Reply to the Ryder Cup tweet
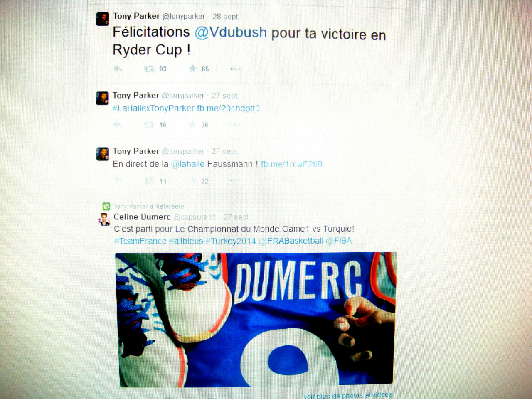Image resolution: width=532 pixels, height=399 pixels. pyautogui.click(x=118, y=69)
